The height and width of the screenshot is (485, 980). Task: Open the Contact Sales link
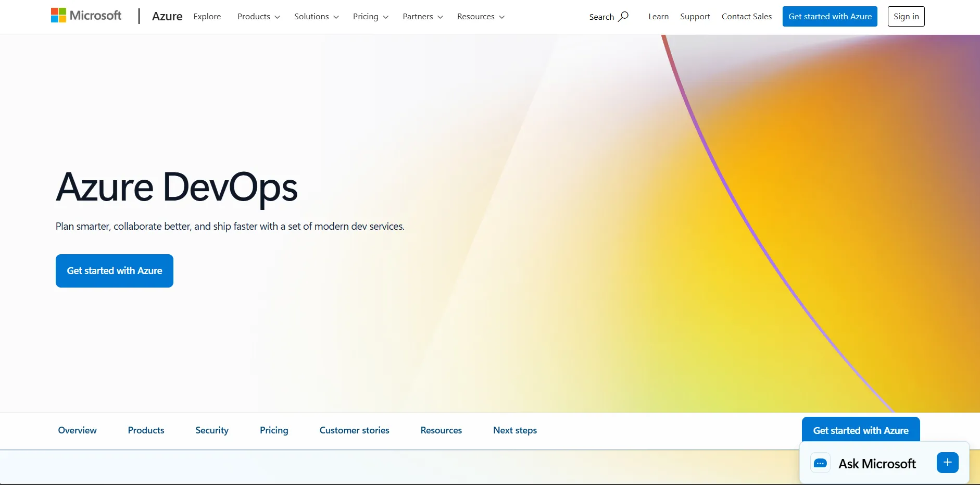tap(747, 17)
